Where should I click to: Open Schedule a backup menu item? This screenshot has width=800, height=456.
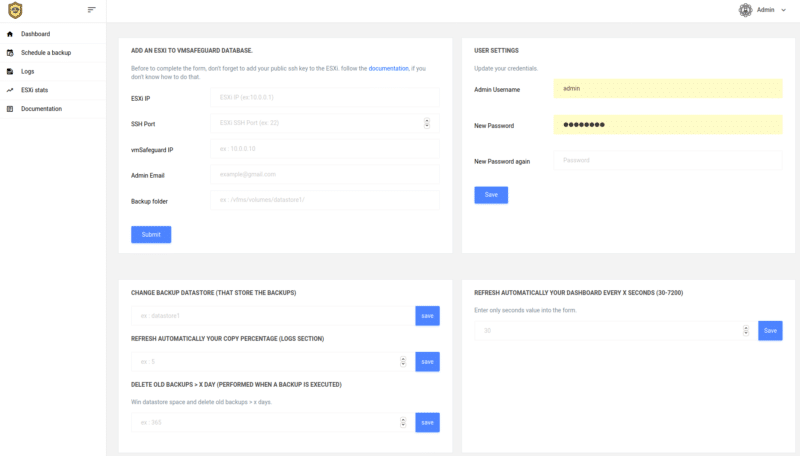pyautogui.click(x=46, y=52)
